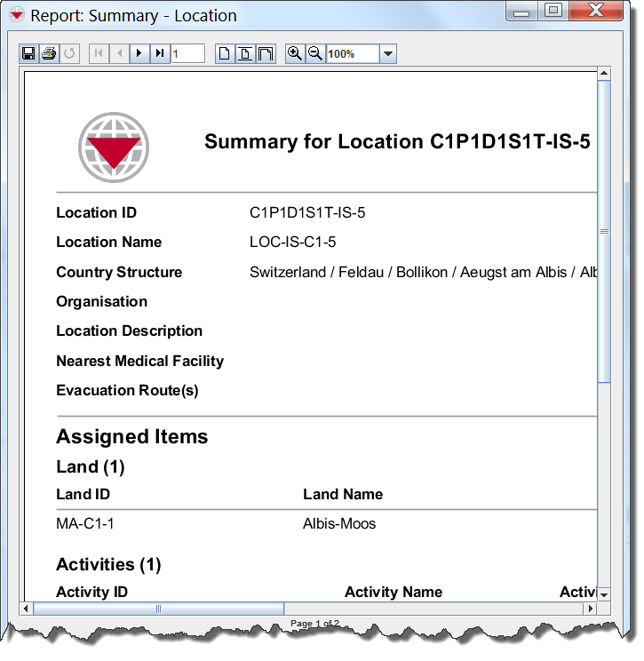Click the vertical scrollbar up arrow
The width and height of the screenshot is (644, 661).
[x=604, y=74]
